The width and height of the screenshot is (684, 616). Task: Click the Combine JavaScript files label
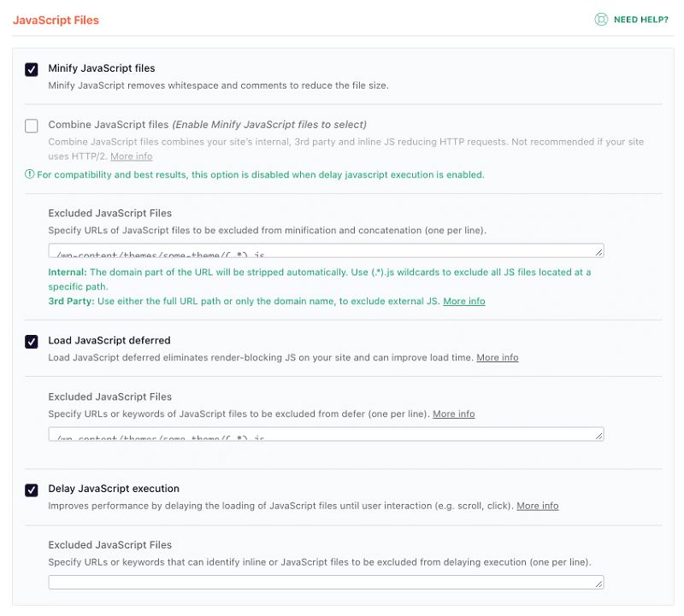click(x=207, y=125)
